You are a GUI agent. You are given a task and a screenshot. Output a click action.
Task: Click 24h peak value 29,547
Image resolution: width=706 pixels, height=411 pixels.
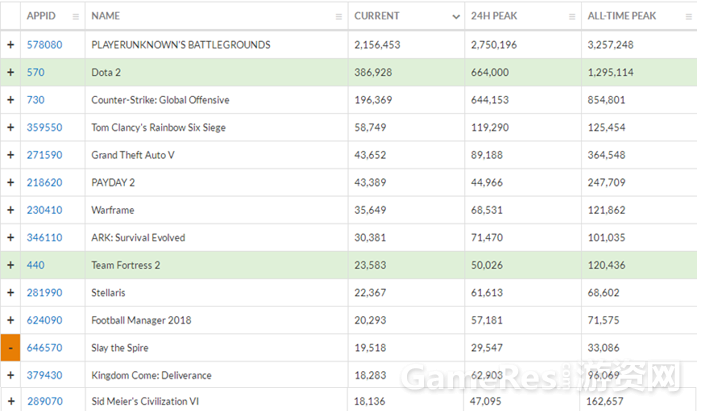tap(486, 348)
